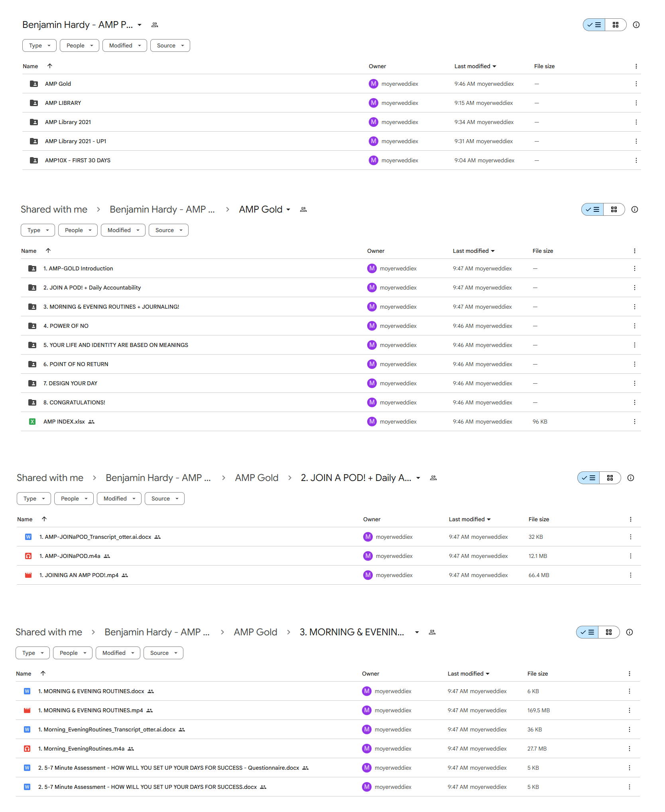Open column options in MORNING & EVENING header row
Screen dimensions: 665x812
click(629, 674)
